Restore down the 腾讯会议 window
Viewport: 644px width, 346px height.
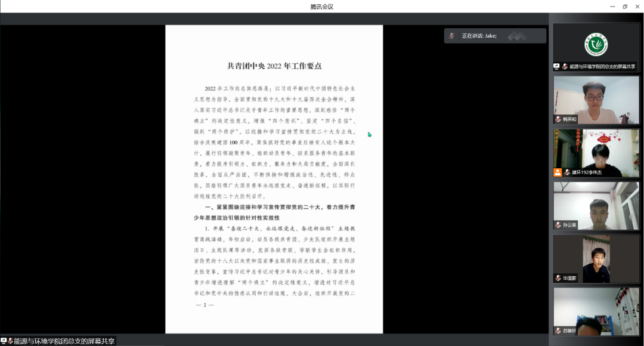624,7
